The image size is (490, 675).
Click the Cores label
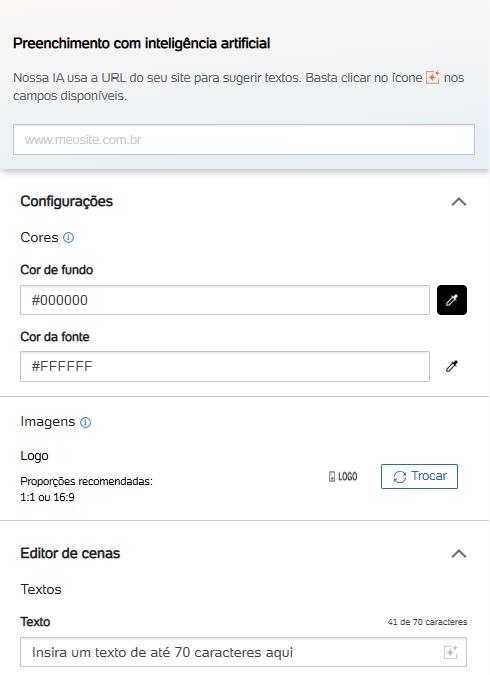tap(39, 238)
